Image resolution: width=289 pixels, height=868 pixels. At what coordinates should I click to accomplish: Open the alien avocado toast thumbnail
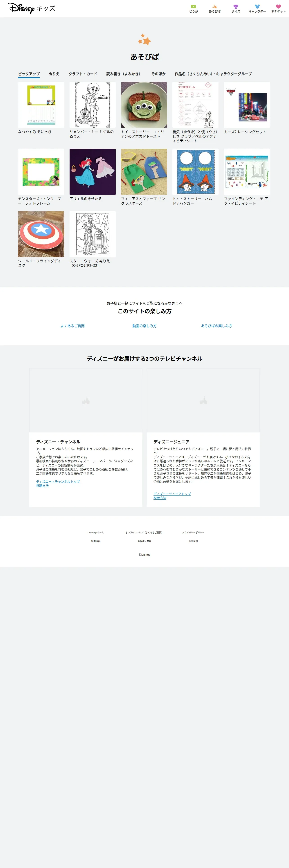pos(144,105)
